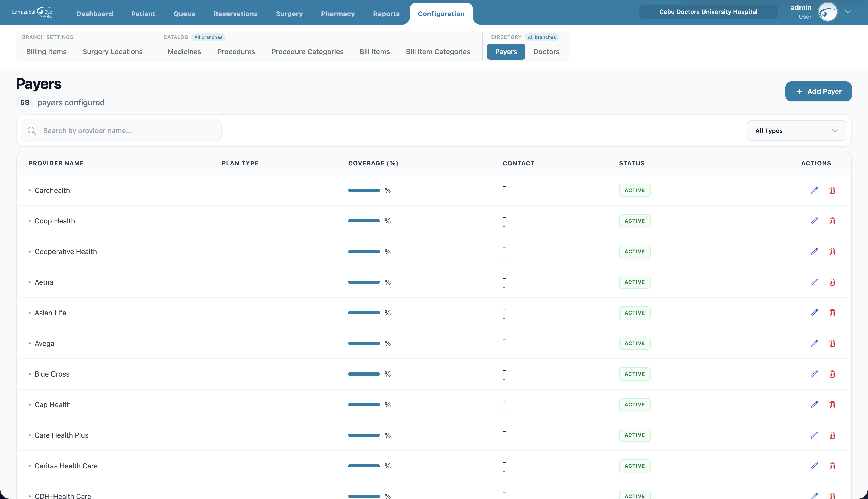Go to the Patient tab
Viewport: 868px width, 499px height.
(143, 14)
